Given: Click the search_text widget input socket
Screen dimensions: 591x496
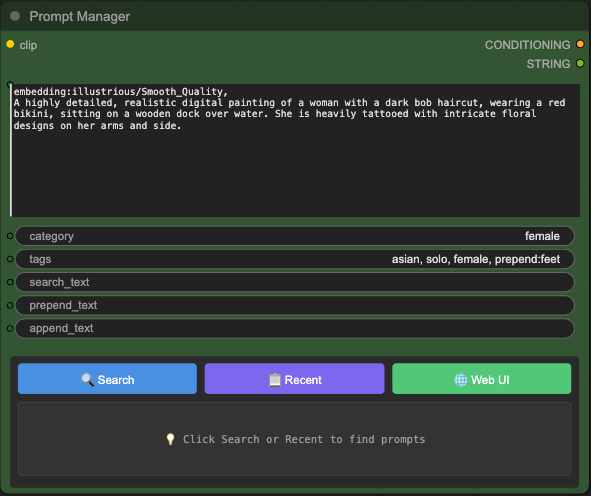Looking at the screenshot, I should (x=10, y=282).
